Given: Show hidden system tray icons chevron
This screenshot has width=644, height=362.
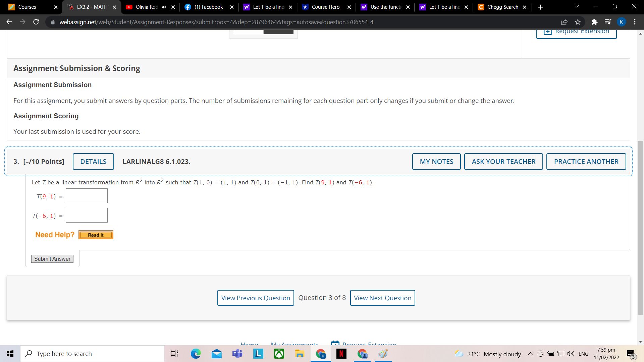Looking at the screenshot, I should [x=530, y=354].
